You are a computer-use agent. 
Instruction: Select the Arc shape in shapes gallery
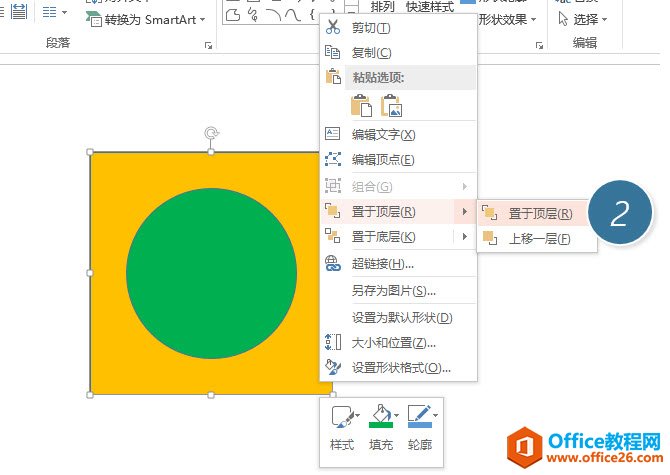pyautogui.click(x=273, y=15)
